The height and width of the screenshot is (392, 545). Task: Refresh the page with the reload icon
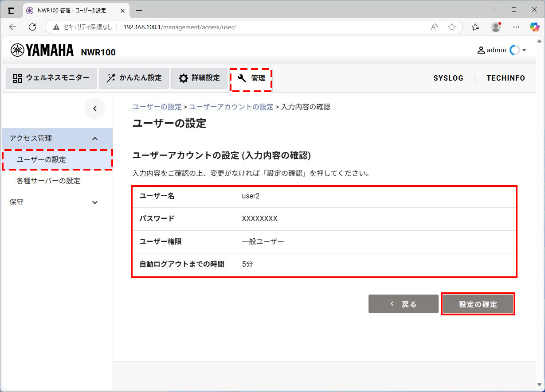point(32,27)
